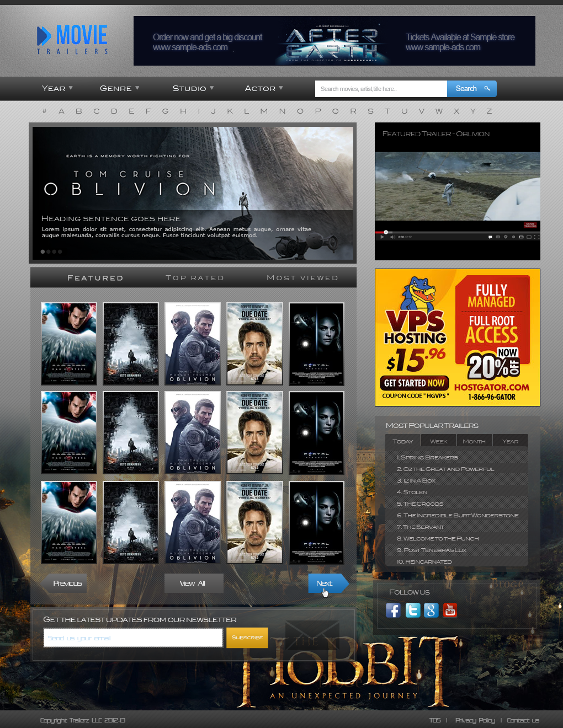The height and width of the screenshot is (728, 563).
Task: Click the View All button
Action: pyautogui.click(x=194, y=584)
